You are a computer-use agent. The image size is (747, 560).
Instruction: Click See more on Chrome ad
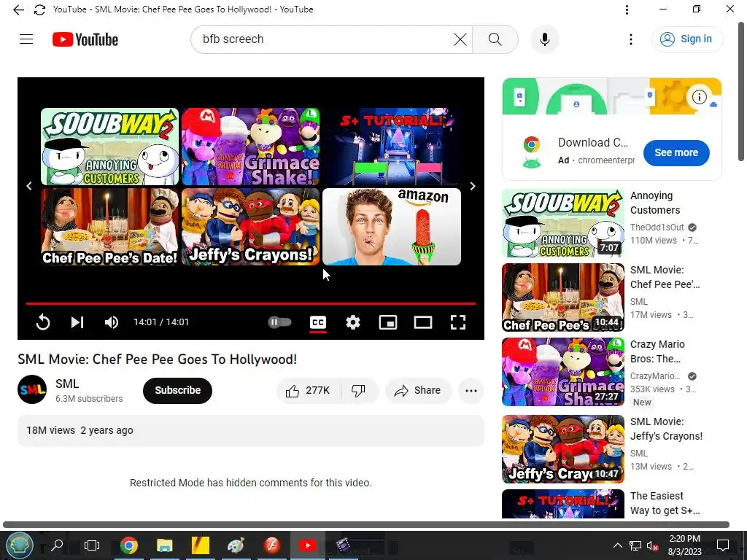click(676, 153)
